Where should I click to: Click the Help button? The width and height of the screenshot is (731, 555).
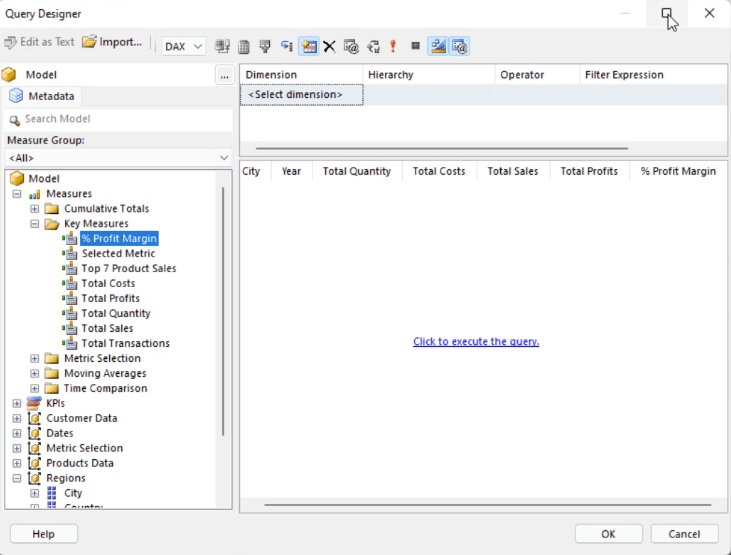click(x=43, y=534)
